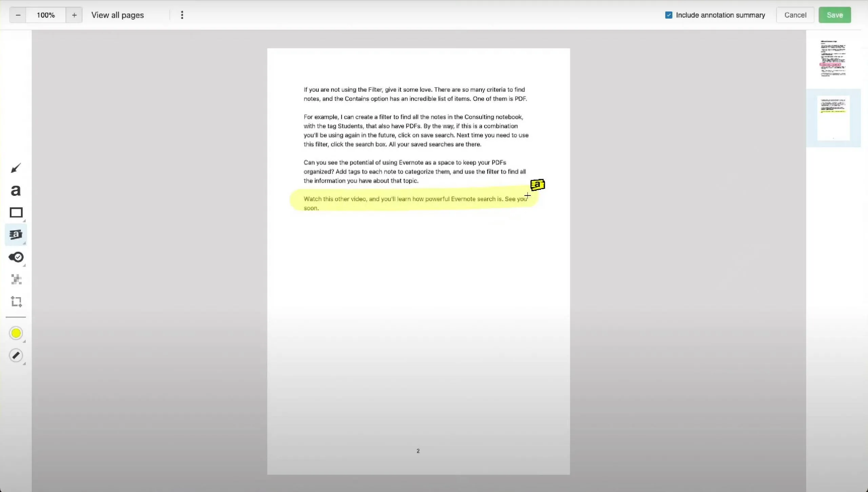868x492 pixels.
Task: Enable the yellow color swatch
Action: pyautogui.click(x=16, y=333)
